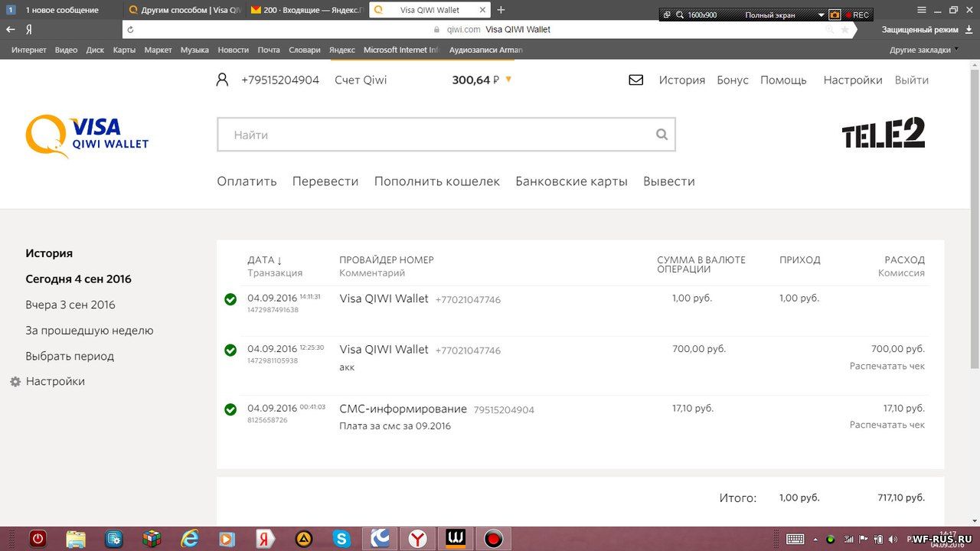The height and width of the screenshot is (551, 980).
Task: Click the Yandex Я button in the browser toolbar
Action: pyautogui.click(x=28, y=29)
